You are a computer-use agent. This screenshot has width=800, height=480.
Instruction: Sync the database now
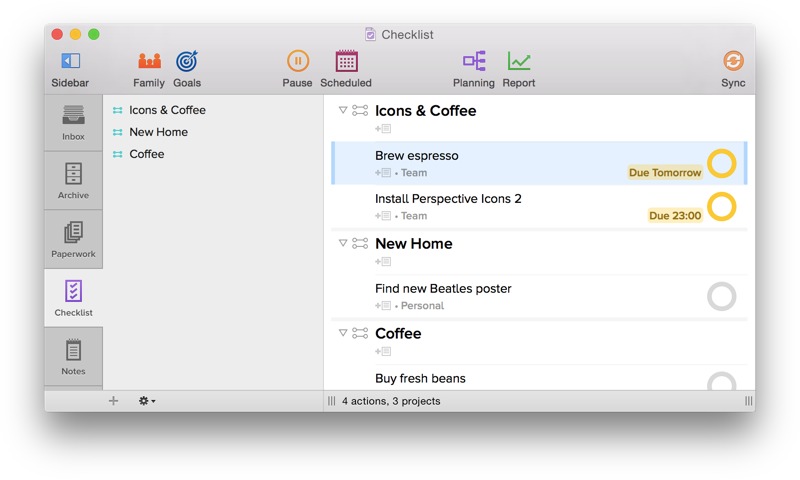[733, 62]
